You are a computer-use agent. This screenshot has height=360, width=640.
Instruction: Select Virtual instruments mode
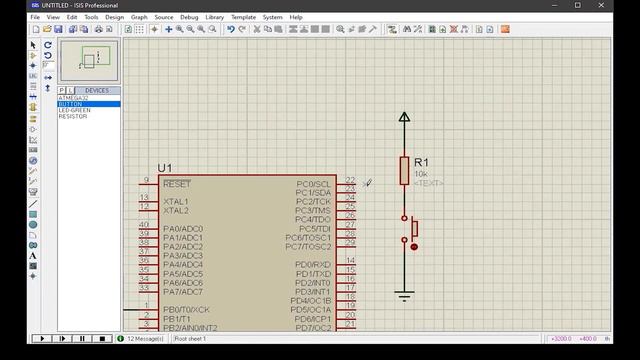(x=33, y=192)
